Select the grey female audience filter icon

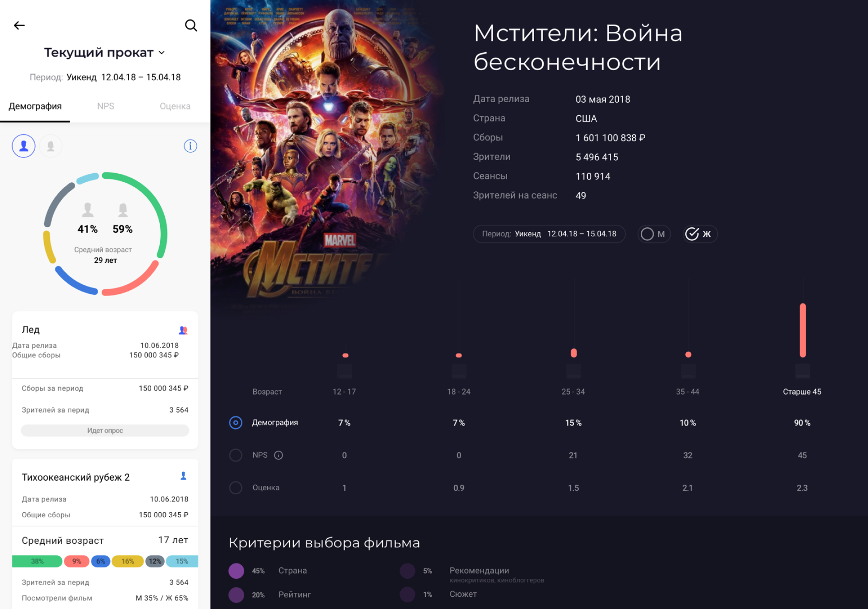(50, 146)
